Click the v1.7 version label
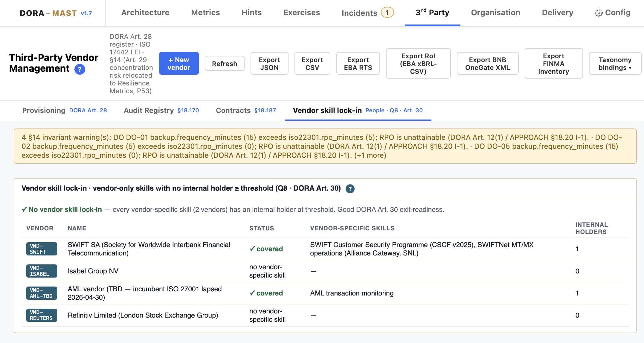This screenshot has width=644, height=343. pos(86,13)
